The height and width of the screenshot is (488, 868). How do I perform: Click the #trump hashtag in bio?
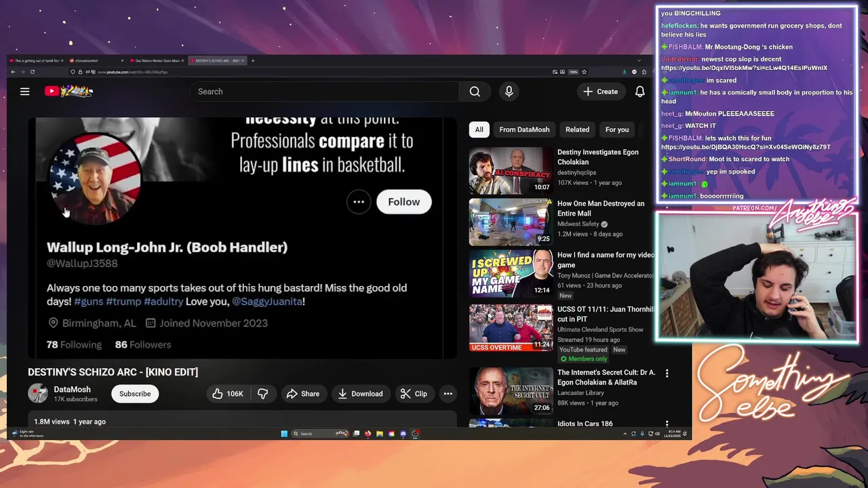[x=123, y=302]
